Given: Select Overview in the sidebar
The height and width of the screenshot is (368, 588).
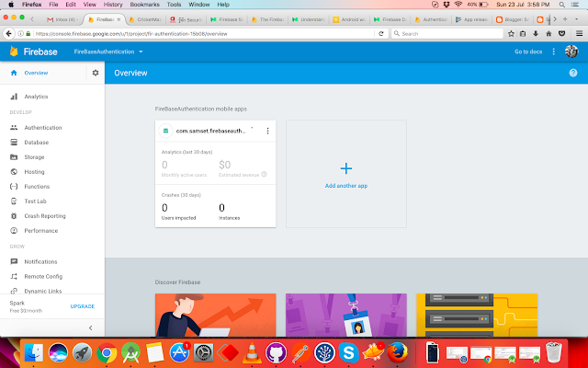Looking at the screenshot, I should tap(36, 73).
